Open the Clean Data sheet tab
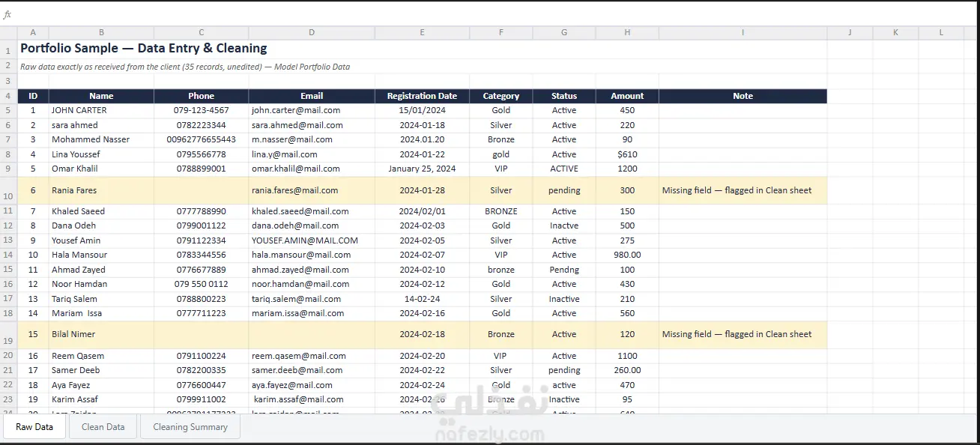Image resolution: width=980 pixels, height=445 pixels. click(103, 426)
